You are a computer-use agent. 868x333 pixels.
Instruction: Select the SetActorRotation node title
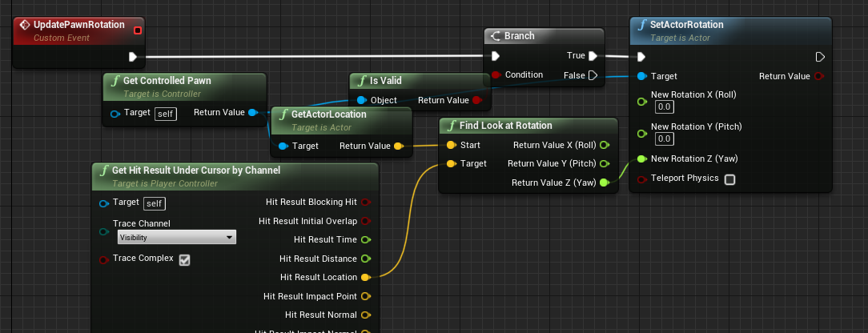[686, 25]
